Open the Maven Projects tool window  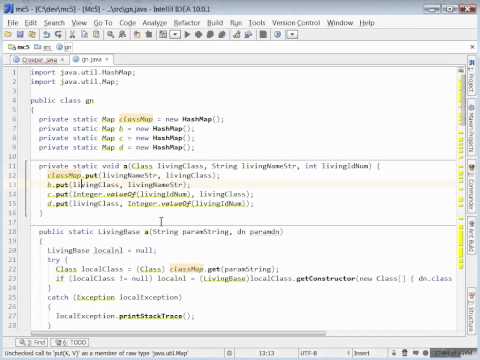(471, 128)
